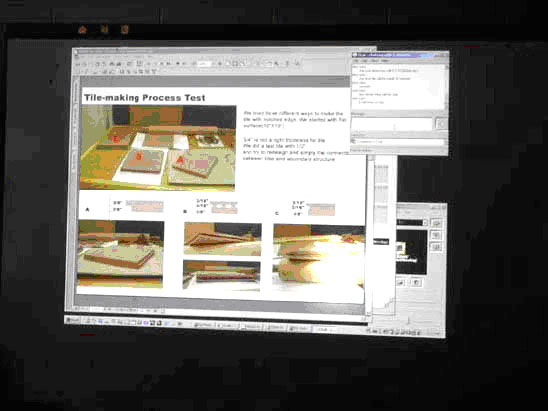This screenshot has height=411, width=548.
Task: Click the first desktop icon above the window
Action: (x=82, y=30)
